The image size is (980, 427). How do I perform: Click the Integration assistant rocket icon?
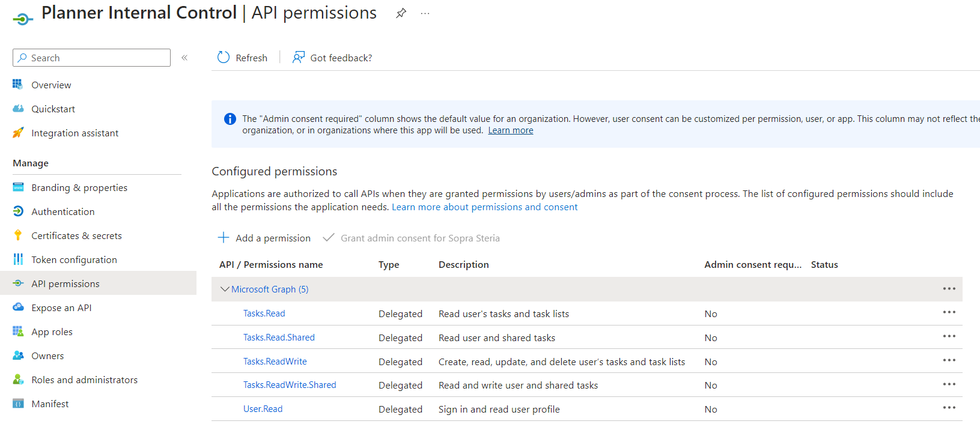click(18, 132)
